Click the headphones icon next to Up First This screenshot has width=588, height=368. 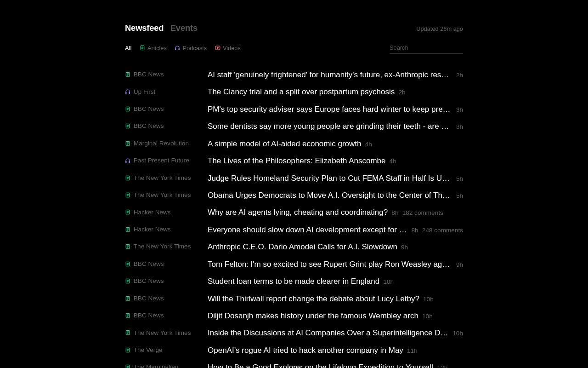pyautogui.click(x=128, y=92)
